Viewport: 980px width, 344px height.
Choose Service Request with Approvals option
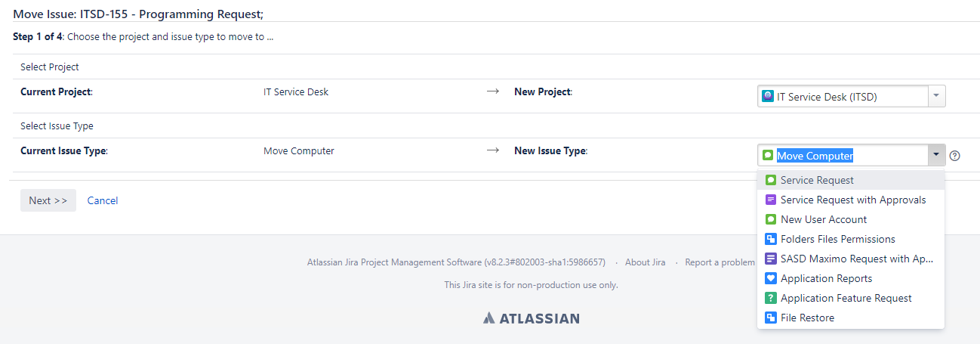click(x=851, y=200)
